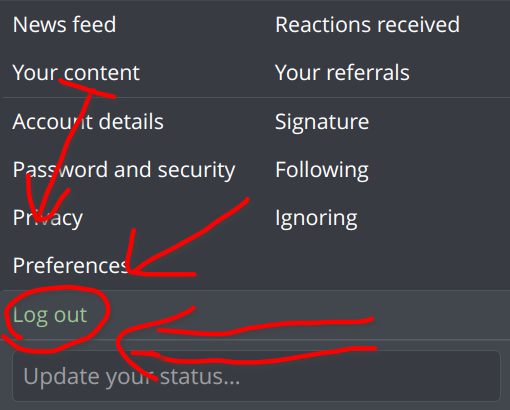Sign out using circled Log out
Viewport: 510px width, 410px height.
(50, 315)
